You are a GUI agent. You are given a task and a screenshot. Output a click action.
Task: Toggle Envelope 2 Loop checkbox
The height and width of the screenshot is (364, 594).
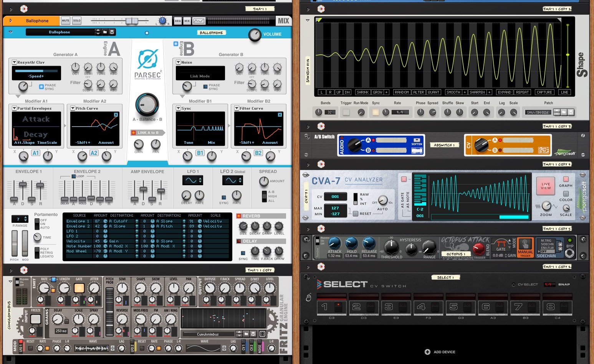74,176
